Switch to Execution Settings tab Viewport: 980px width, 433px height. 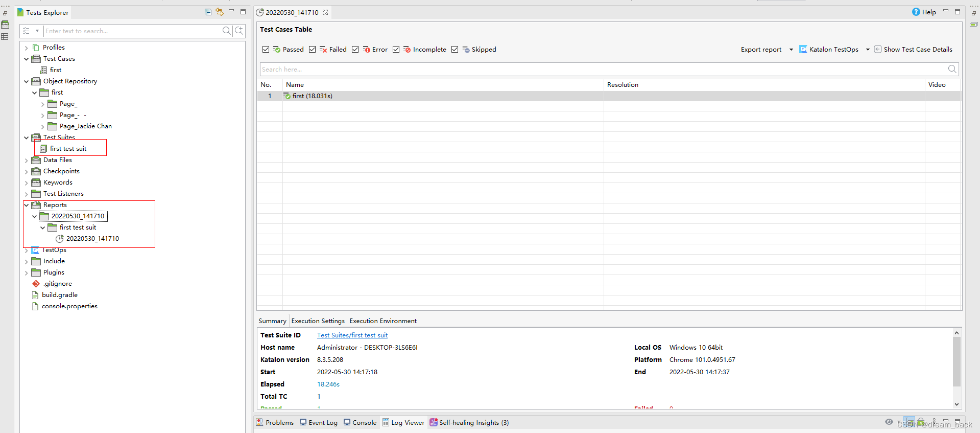[318, 321]
